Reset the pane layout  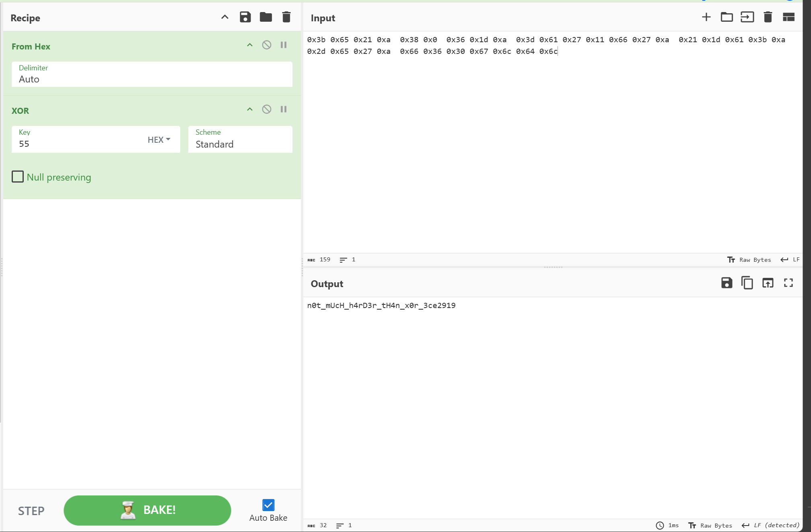pos(788,17)
